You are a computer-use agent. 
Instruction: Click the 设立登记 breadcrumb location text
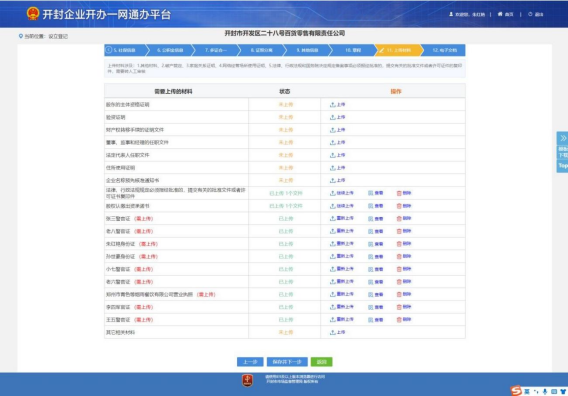coord(58,36)
